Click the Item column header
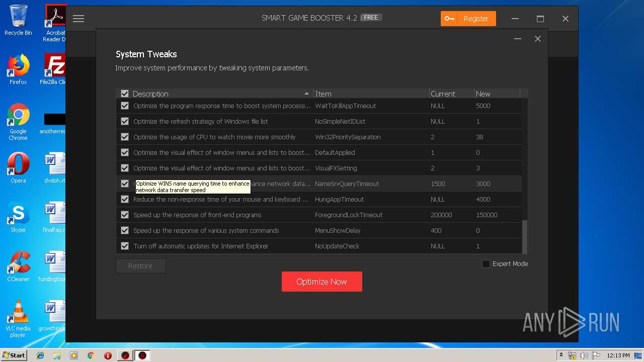644x362 pixels. click(x=371, y=94)
